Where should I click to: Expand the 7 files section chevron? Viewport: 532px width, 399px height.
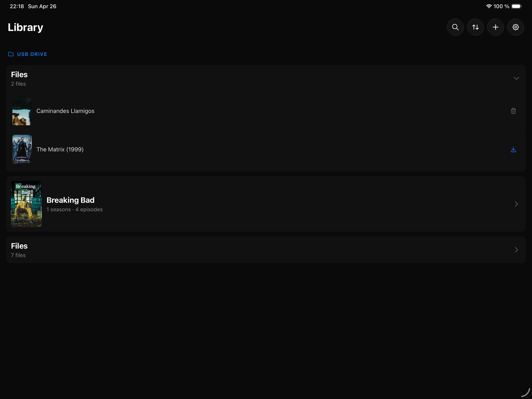tap(516, 250)
